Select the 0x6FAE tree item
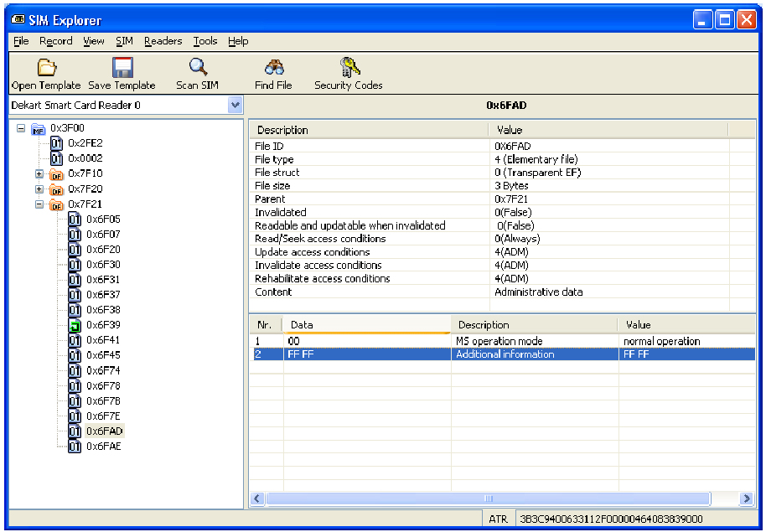 coord(104,447)
